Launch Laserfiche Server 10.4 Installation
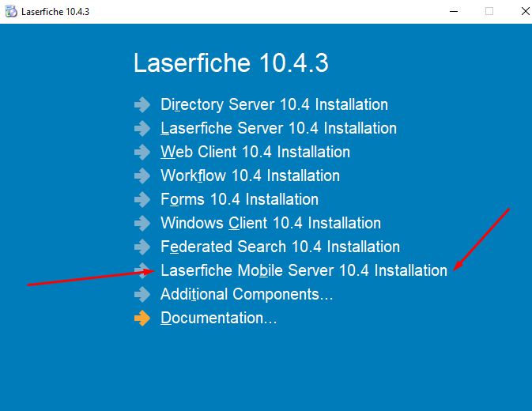Screen dimensions: 532x411 [278, 128]
